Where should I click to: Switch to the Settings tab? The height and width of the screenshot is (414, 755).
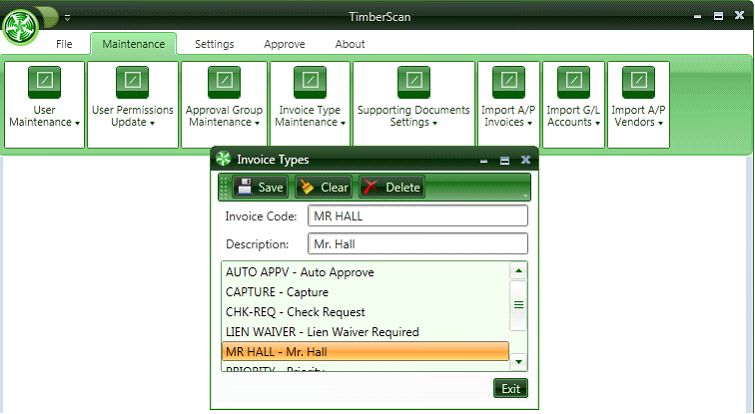coord(214,44)
